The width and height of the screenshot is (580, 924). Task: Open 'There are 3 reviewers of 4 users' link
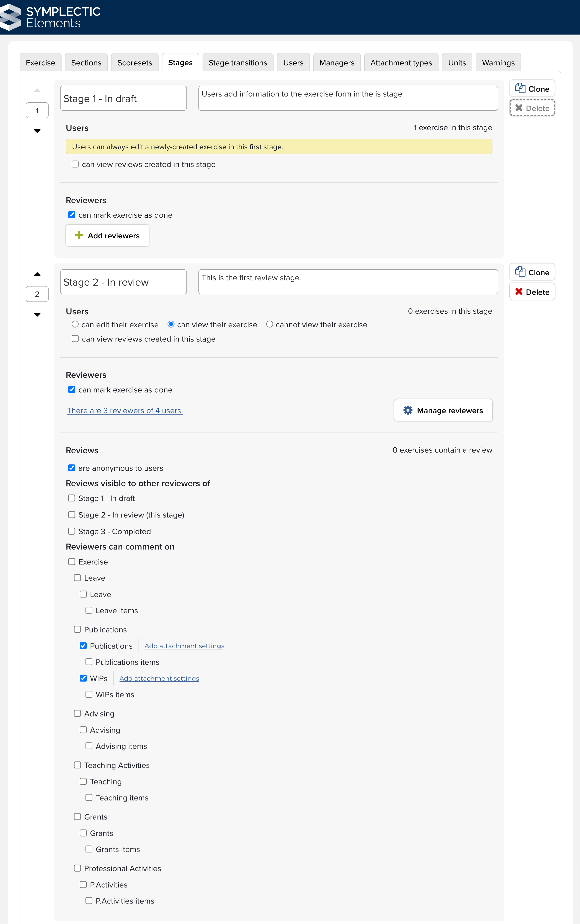pyautogui.click(x=125, y=411)
